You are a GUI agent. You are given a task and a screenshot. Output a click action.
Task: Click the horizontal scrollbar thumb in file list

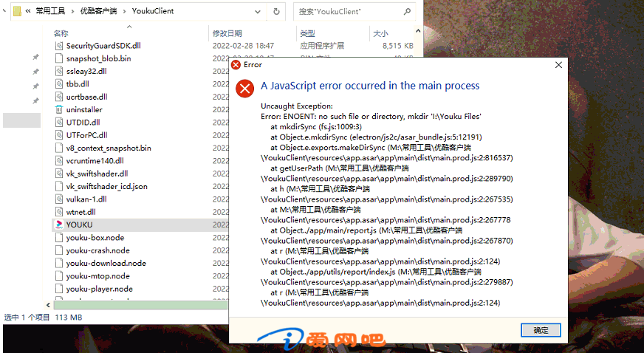pos(141,305)
